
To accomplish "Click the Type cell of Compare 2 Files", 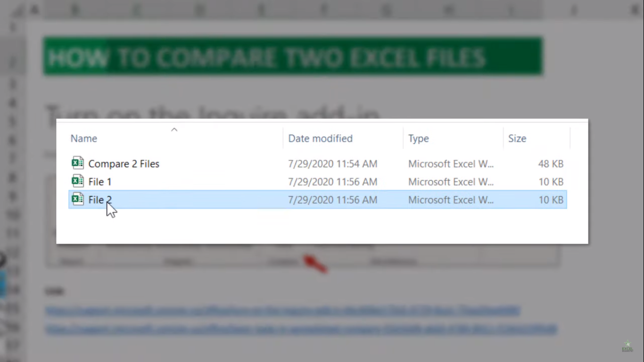I will pos(451,164).
